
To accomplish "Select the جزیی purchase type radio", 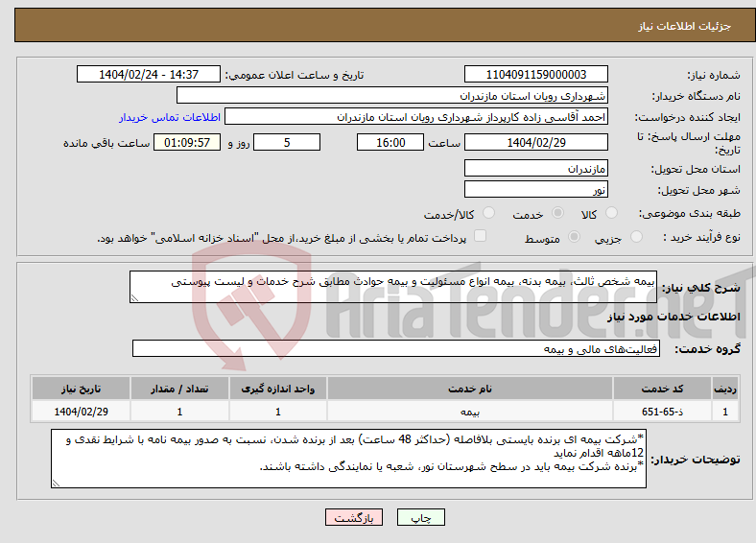I will tap(636, 236).
